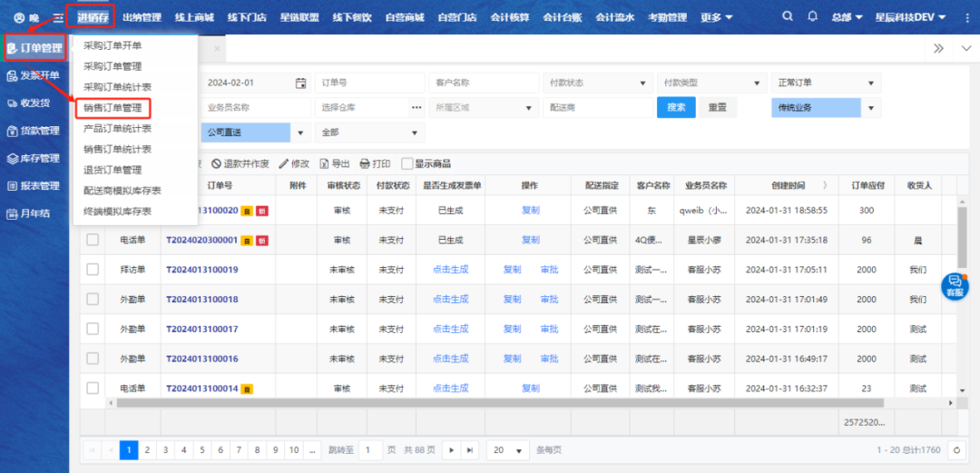
Task: Open the notification bell icon
Action: click(812, 17)
